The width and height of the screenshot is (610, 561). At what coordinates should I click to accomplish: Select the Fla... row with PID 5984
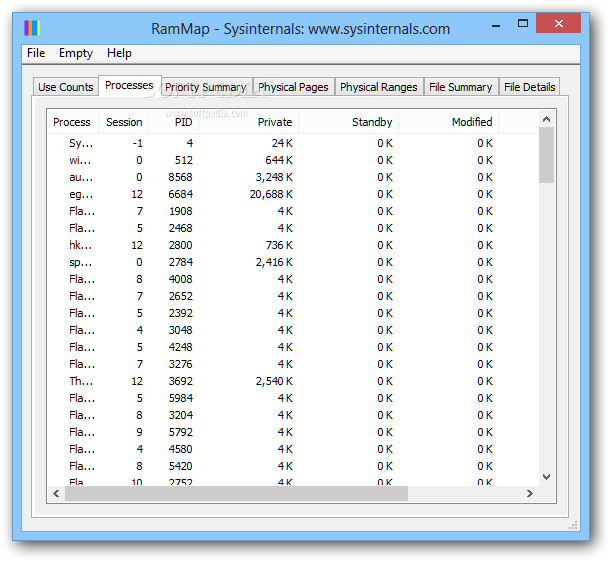click(293, 398)
